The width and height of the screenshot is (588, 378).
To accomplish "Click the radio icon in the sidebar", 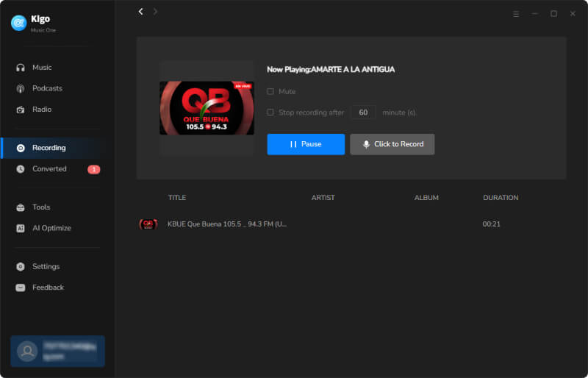I will (21, 110).
